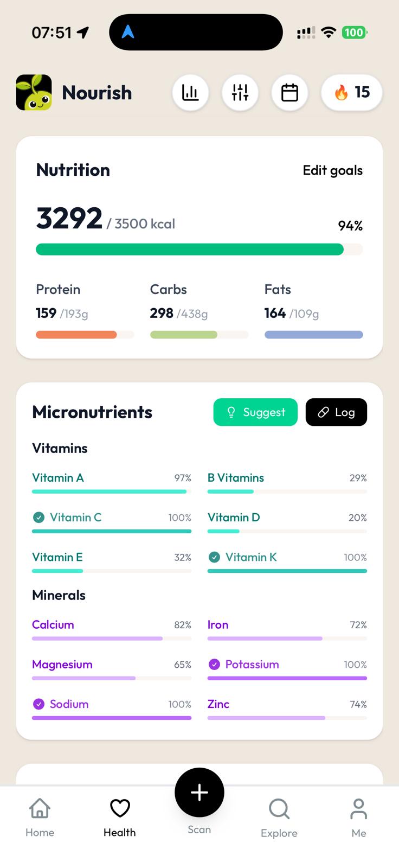Tap the Nourish mascot logo

(x=33, y=93)
